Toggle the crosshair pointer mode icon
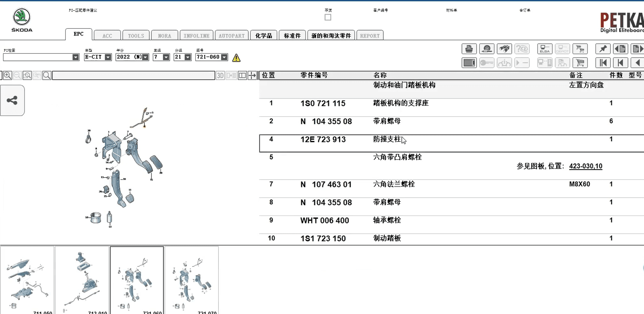The width and height of the screenshot is (644, 314). (x=252, y=75)
